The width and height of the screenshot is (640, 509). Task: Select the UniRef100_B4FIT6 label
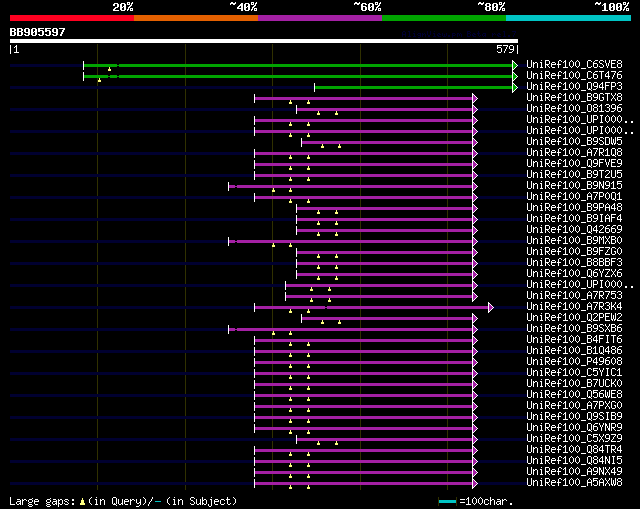574,340
